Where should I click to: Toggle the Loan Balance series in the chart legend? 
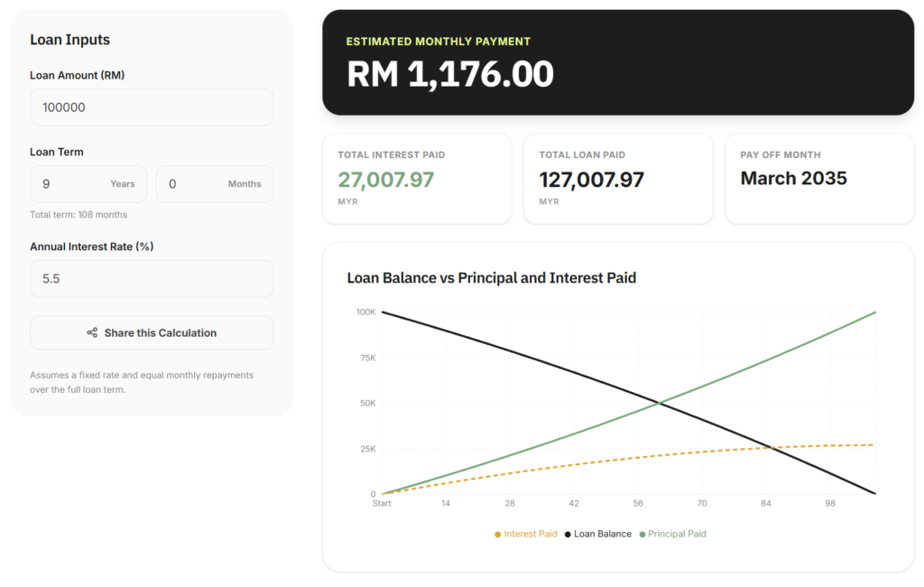[x=601, y=534]
